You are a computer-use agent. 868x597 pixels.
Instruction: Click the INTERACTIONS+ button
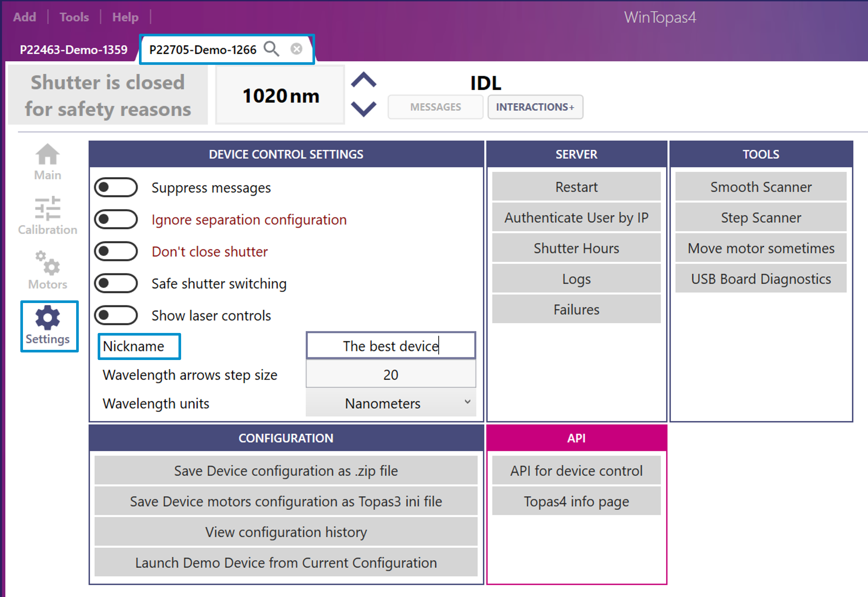[x=535, y=107]
